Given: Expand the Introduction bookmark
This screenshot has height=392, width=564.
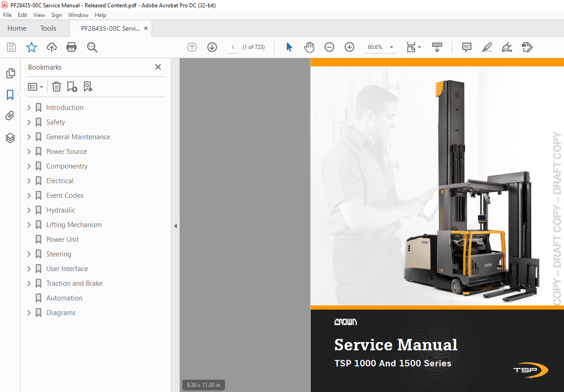Looking at the screenshot, I should [29, 108].
